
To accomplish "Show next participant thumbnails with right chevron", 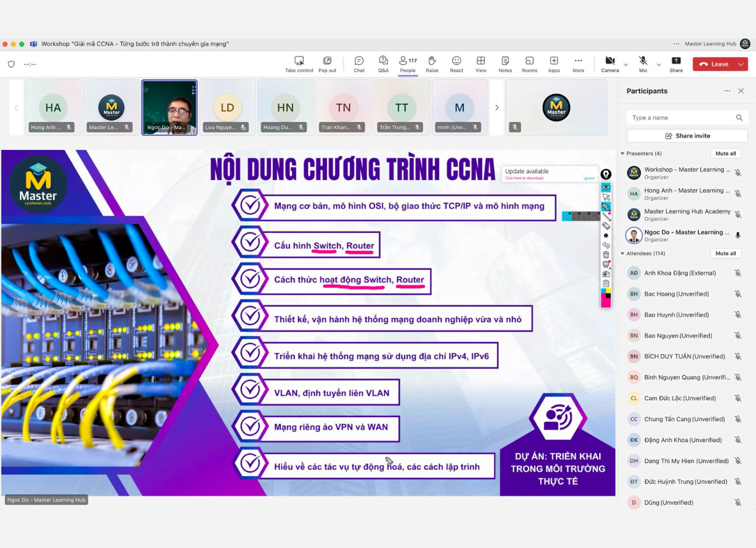I will tap(496, 107).
